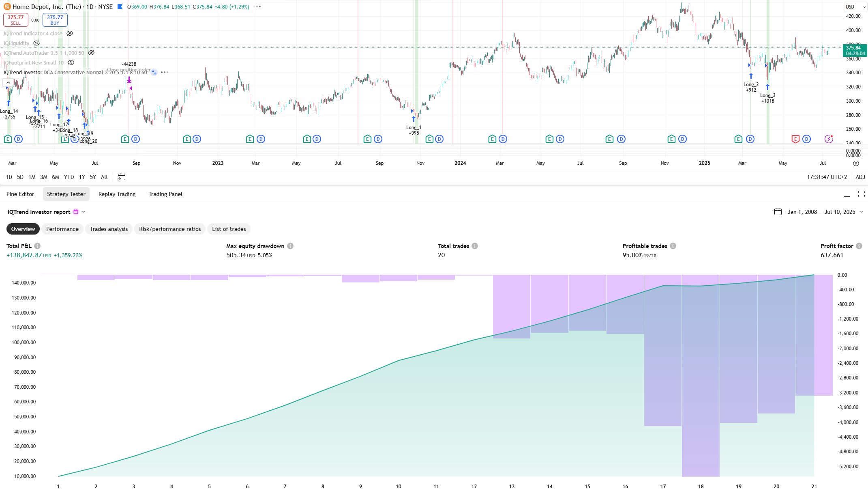
Task: Set chart range to 5Y
Action: point(93,177)
